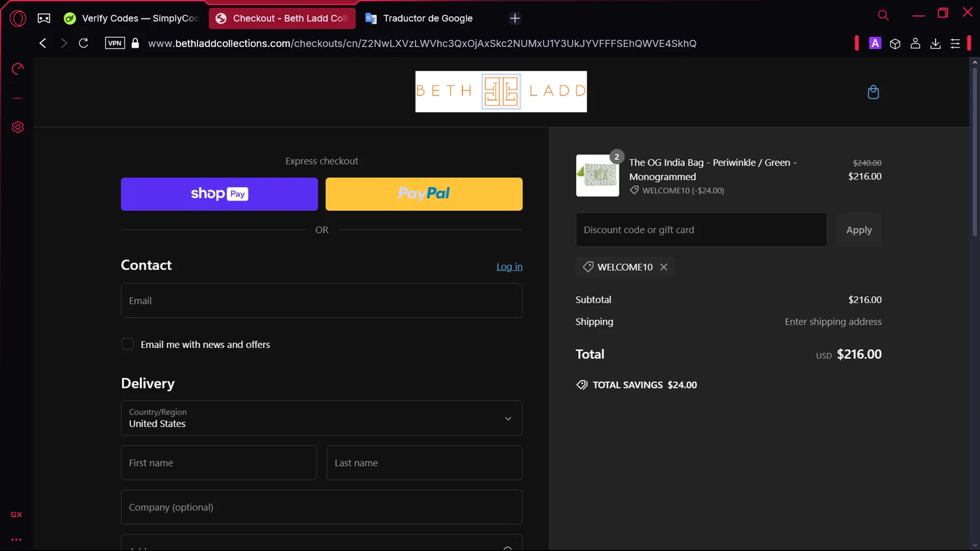Viewport: 980px width, 551px height.
Task: Click the Apply discount button
Action: 859,230
